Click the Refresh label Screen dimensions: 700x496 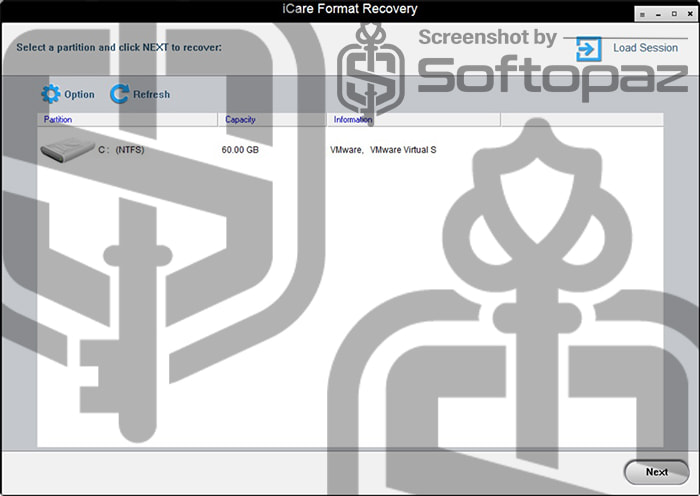[151, 94]
